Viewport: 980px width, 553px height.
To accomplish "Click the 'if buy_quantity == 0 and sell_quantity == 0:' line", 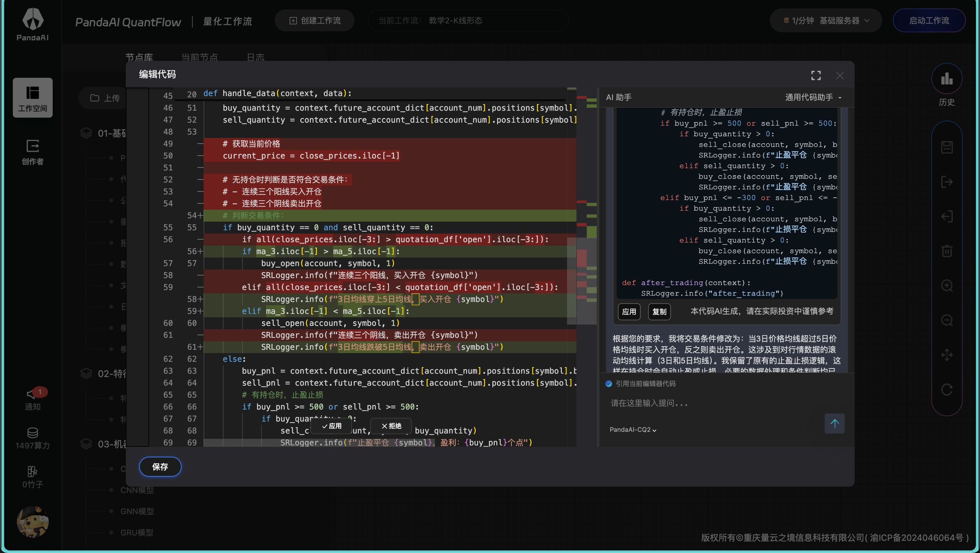I will point(328,227).
